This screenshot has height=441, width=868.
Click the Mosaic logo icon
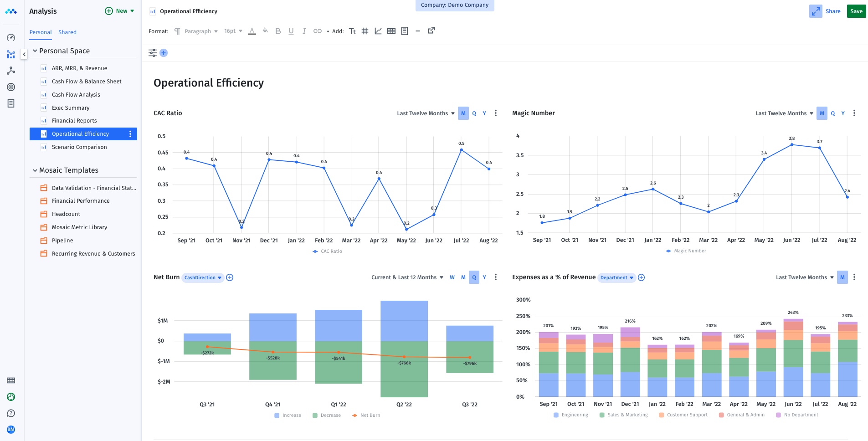click(11, 11)
